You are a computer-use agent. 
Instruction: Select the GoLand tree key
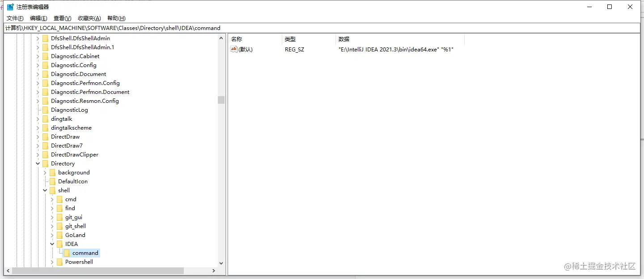[x=75, y=235]
